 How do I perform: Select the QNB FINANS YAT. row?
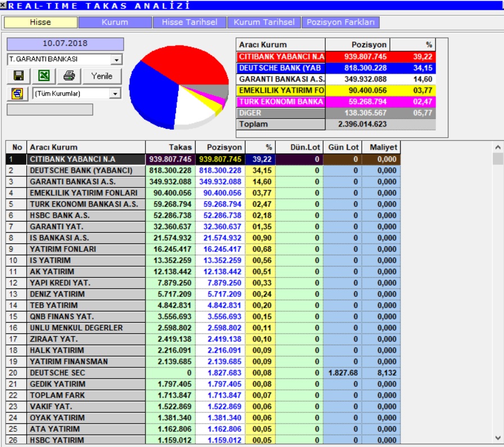203,317
